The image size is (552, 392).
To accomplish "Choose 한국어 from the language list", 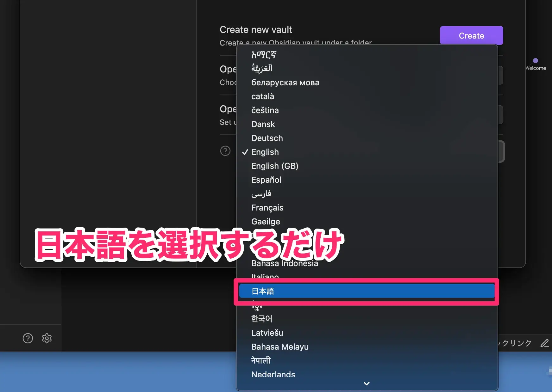I will coord(367,319).
